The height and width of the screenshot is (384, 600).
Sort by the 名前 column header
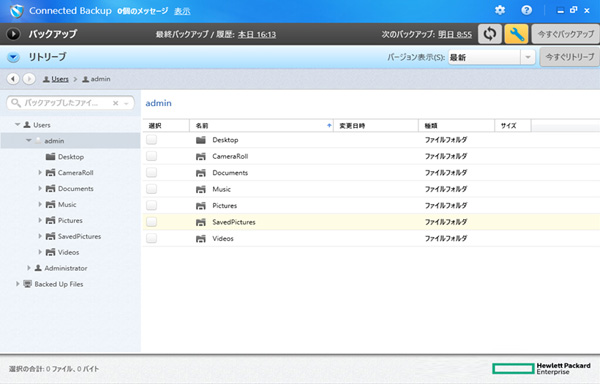[x=262, y=125]
